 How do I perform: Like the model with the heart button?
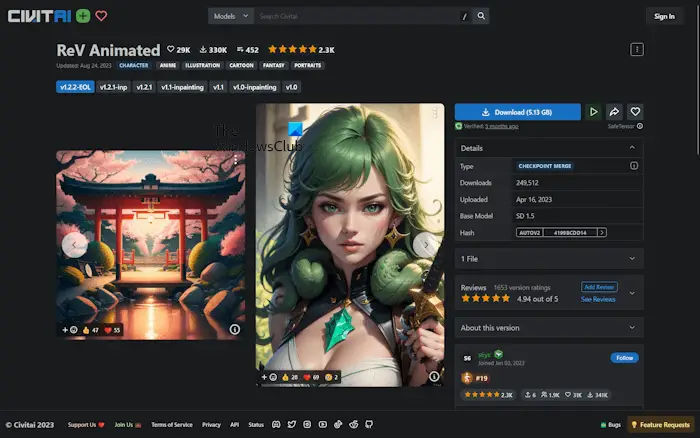tap(635, 112)
